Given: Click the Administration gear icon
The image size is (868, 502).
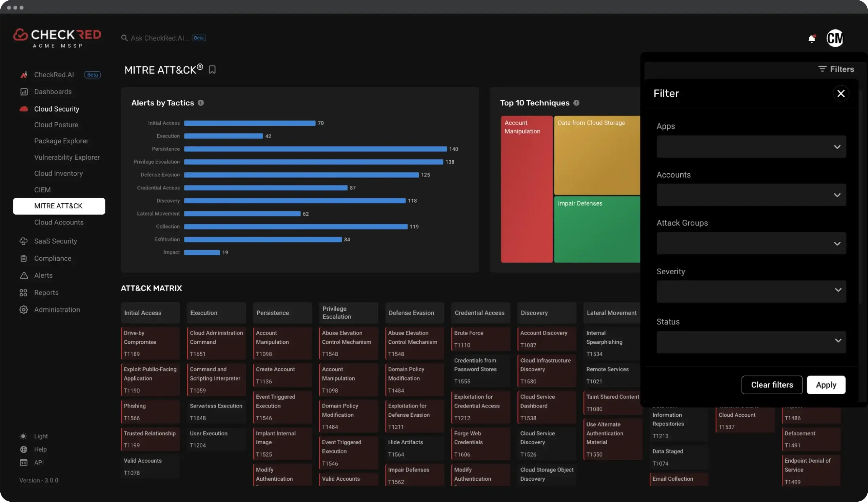Looking at the screenshot, I should tap(23, 309).
